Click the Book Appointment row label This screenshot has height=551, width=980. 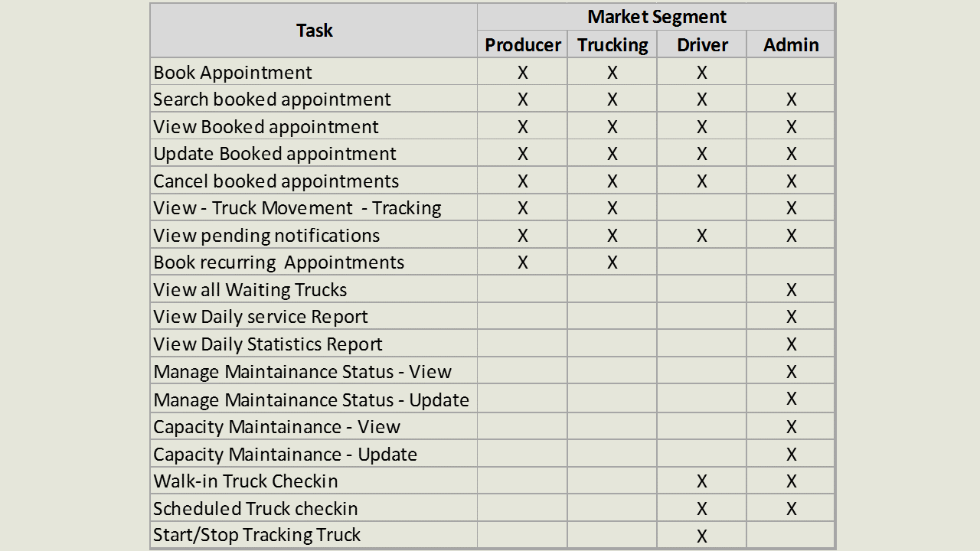[x=233, y=73]
